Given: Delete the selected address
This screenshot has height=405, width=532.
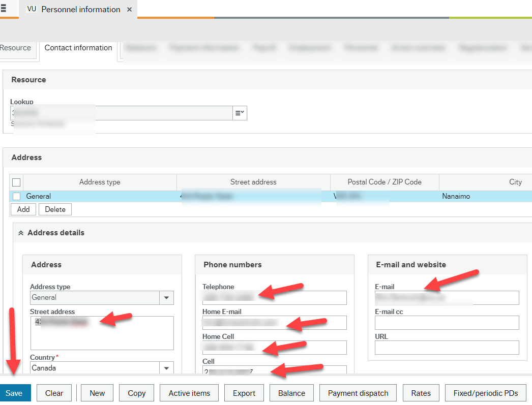Looking at the screenshot, I should (55, 209).
